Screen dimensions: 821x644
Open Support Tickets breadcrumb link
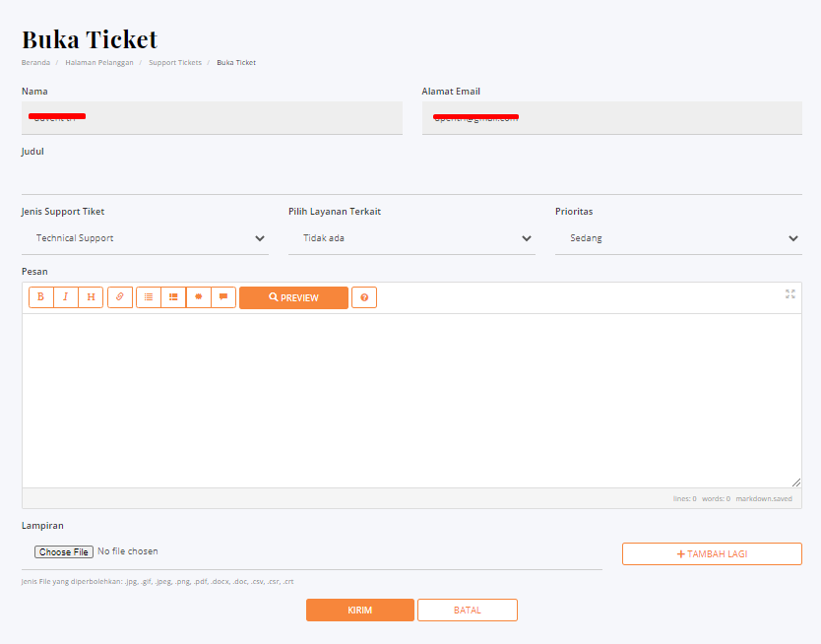click(175, 62)
